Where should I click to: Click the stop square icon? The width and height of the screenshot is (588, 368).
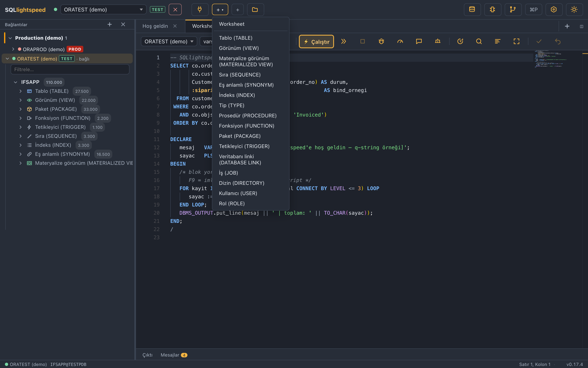pos(363,41)
